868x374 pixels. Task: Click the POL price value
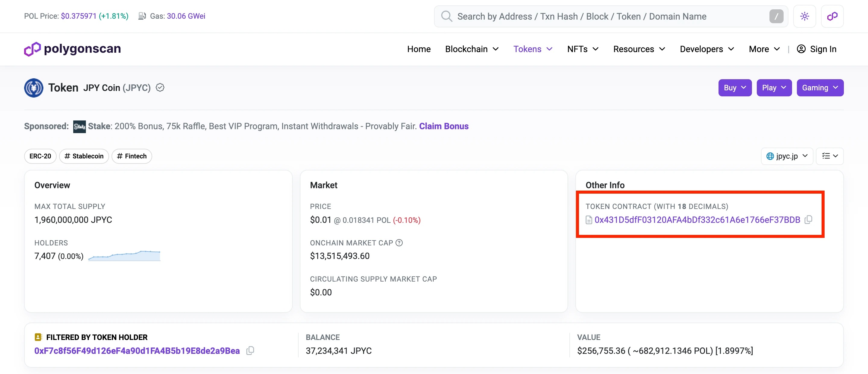tap(78, 16)
